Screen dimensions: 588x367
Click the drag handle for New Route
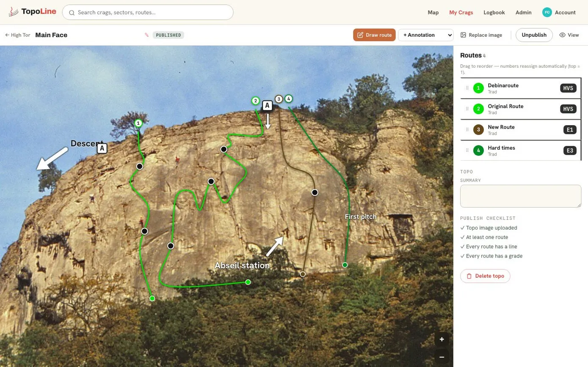[467, 129]
